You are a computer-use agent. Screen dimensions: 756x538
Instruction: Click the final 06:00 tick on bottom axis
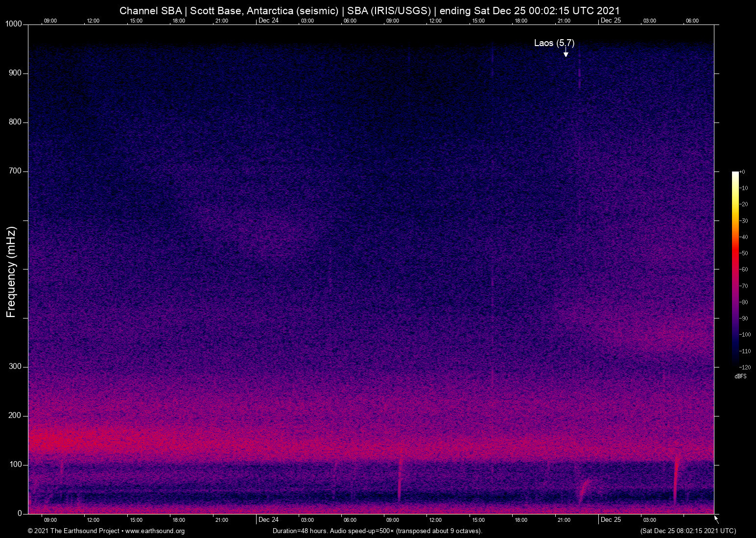pos(691,519)
